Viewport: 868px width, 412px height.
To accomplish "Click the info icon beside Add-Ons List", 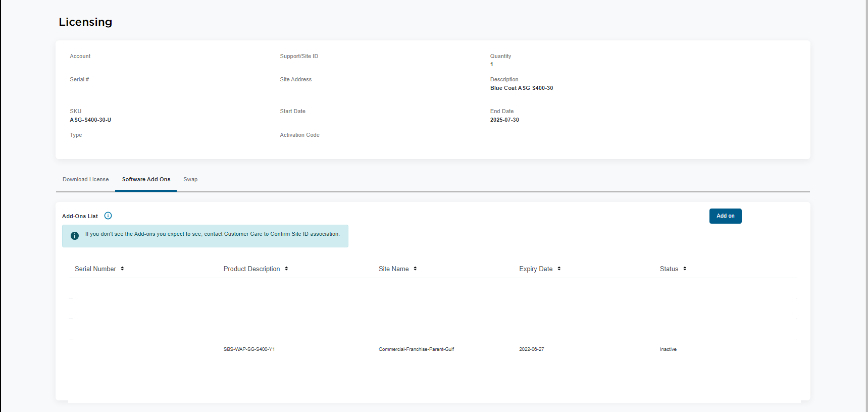I will click(x=108, y=216).
